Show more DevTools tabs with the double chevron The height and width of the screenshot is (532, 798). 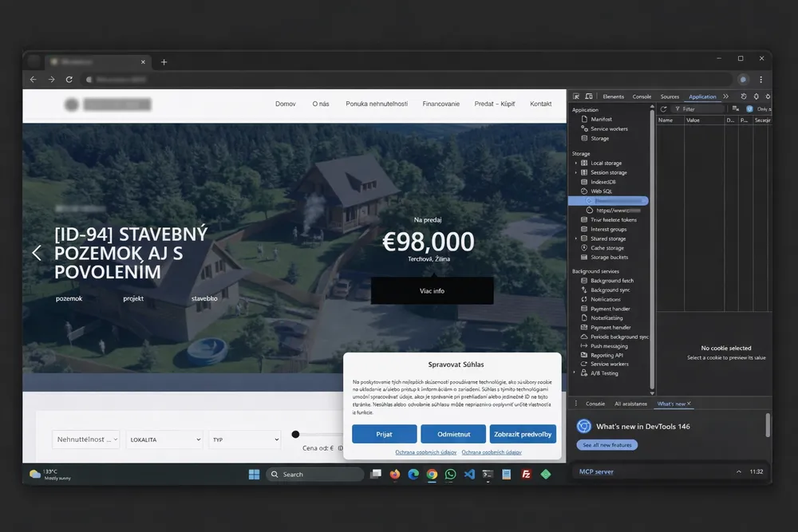pyautogui.click(x=725, y=97)
